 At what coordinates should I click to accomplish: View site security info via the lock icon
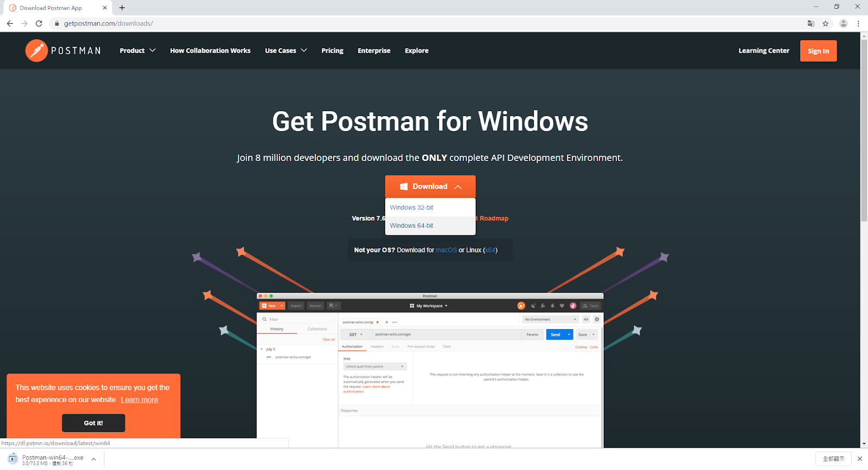point(56,23)
